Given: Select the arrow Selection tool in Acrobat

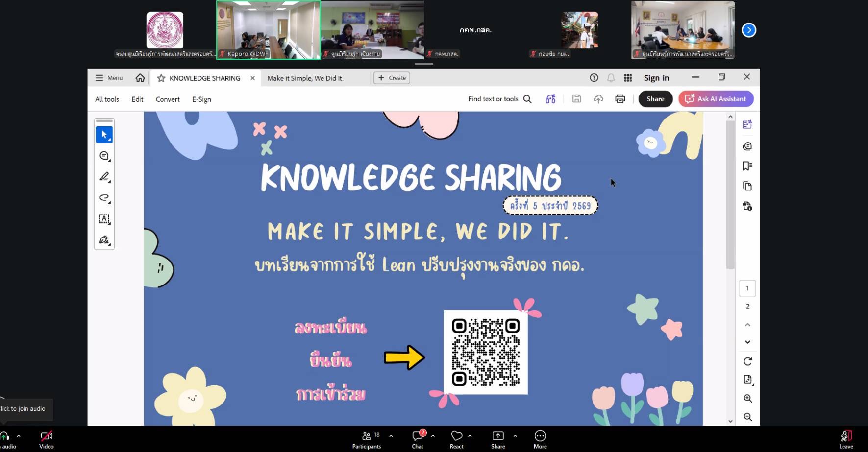Looking at the screenshot, I should tap(104, 135).
